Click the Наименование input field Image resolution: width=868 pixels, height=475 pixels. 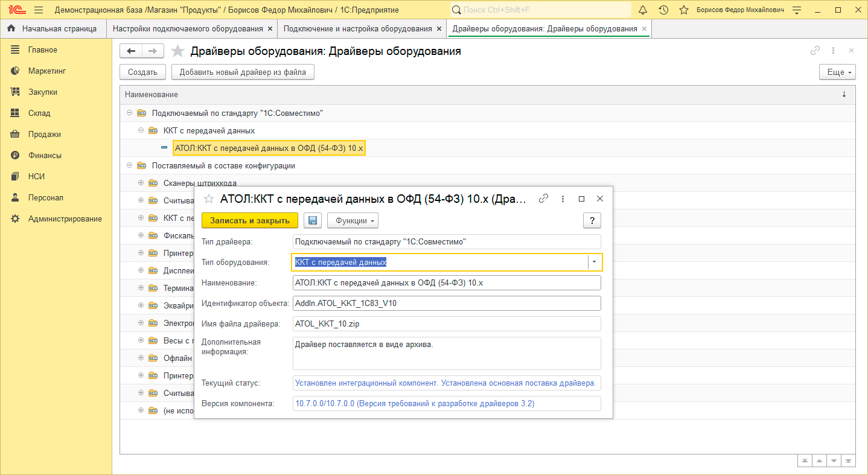pos(446,282)
